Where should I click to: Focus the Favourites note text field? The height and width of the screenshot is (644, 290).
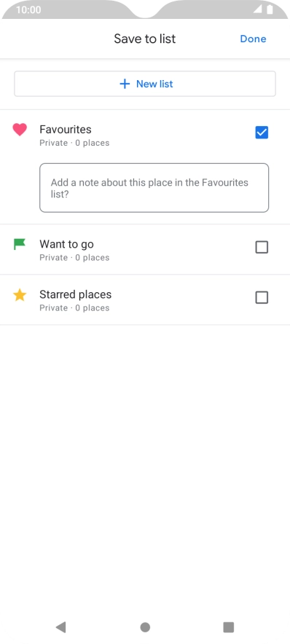154,188
